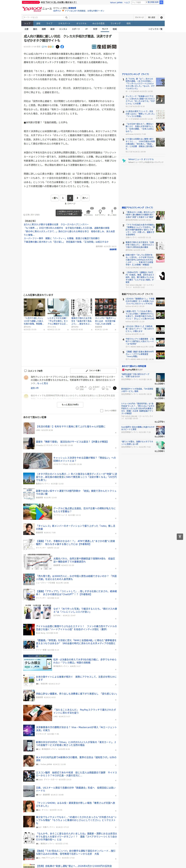Image resolution: width=186 pixels, height=868 pixels.
Task: Click the 新しい視点 exclamation reaction
Action: click(x=112, y=212)
